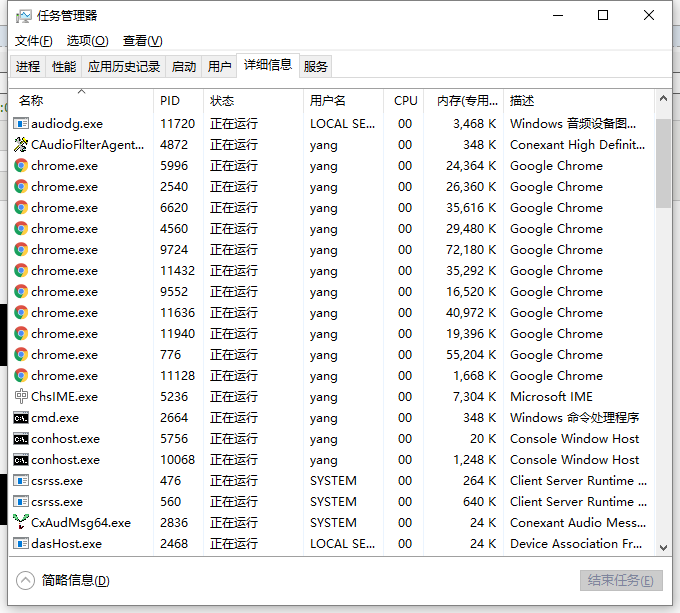Click the CAudioFilterAgent process icon
The image size is (680, 613).
coord(21,144)
